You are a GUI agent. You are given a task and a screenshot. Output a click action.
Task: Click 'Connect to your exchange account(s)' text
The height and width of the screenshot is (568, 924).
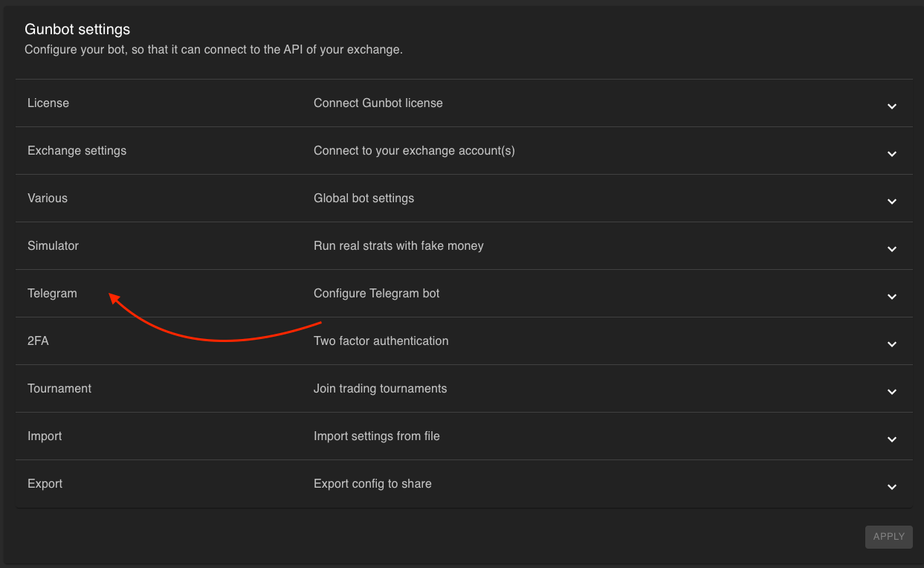tap(414, 151)
